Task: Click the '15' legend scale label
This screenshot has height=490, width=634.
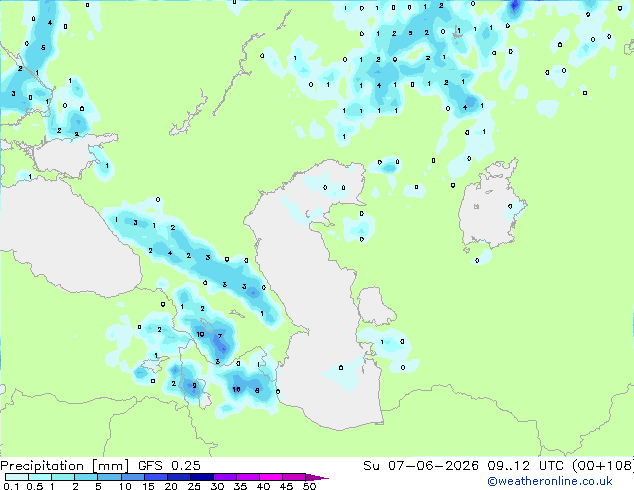Action: tap(148, 486)
